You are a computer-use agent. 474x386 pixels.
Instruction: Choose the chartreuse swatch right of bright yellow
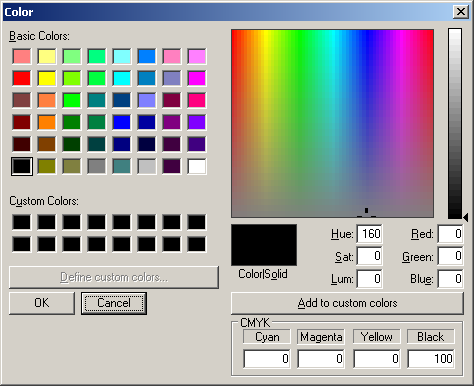pyautogui.click(x=72, y=78)
